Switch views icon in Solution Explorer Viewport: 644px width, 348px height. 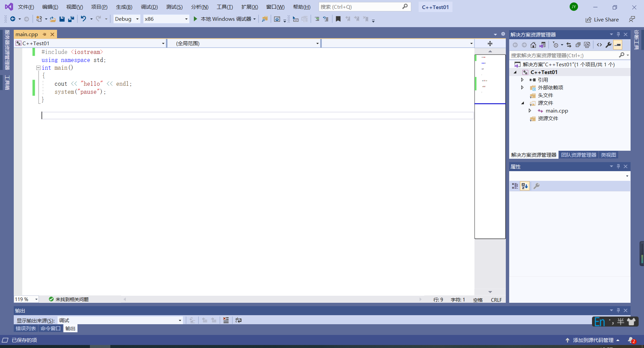[542, 45]
